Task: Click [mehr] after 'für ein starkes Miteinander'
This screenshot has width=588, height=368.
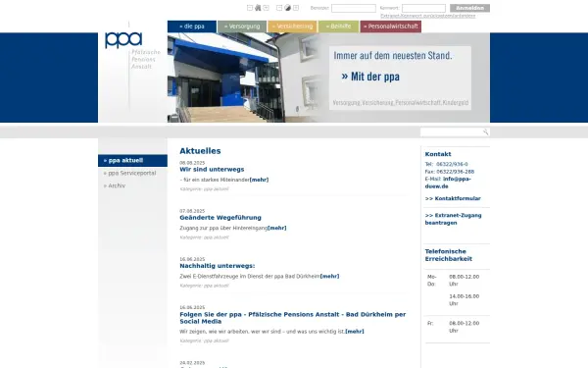Action: click(x=259, y=180)
